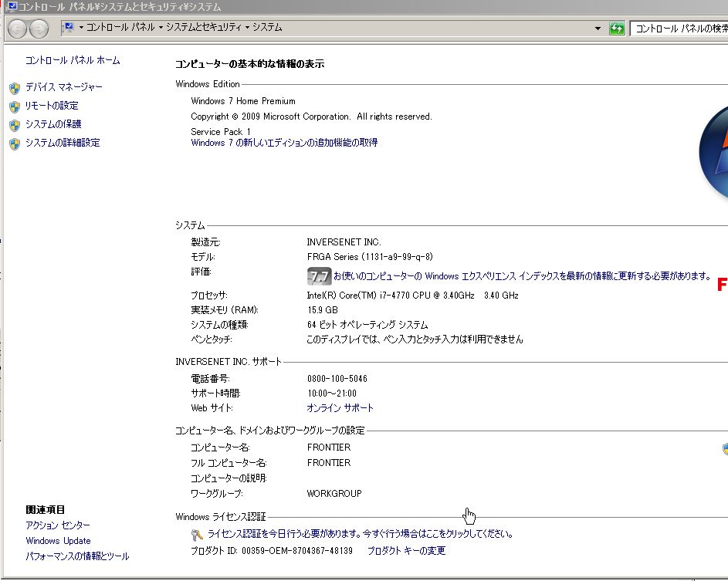Open address bar history dropdown arrow

(x=598, y=29)
